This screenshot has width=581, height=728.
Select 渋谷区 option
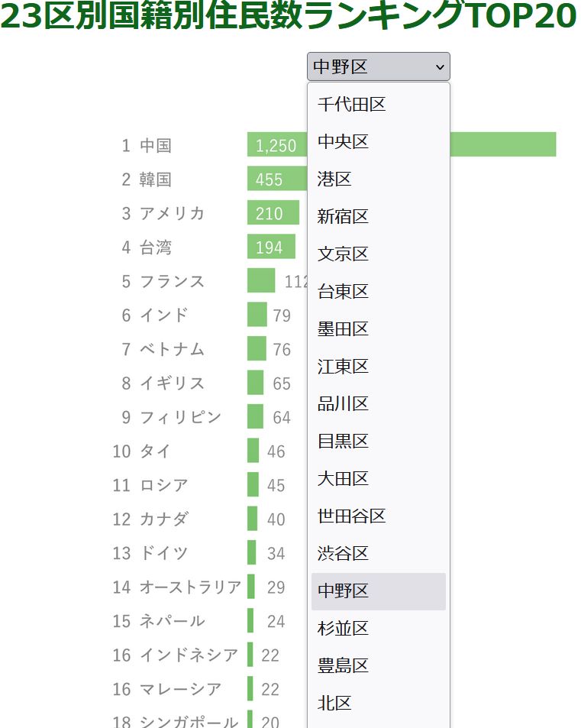pos(378,554)
